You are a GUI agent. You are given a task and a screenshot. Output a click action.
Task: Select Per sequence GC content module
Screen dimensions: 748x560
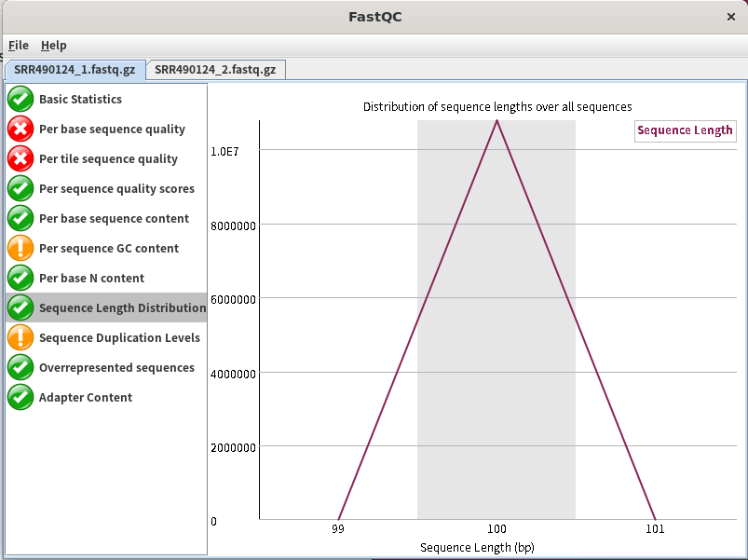click(x=106, y=248)
